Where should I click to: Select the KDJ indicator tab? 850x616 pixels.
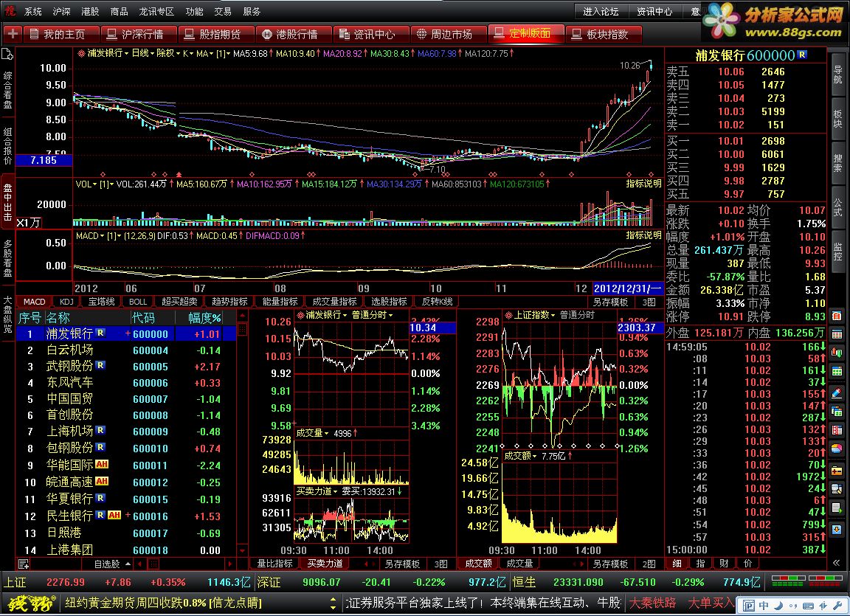66,302
